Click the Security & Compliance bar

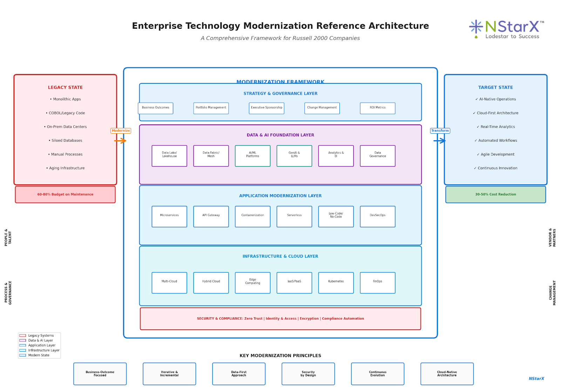click(280, 319)
